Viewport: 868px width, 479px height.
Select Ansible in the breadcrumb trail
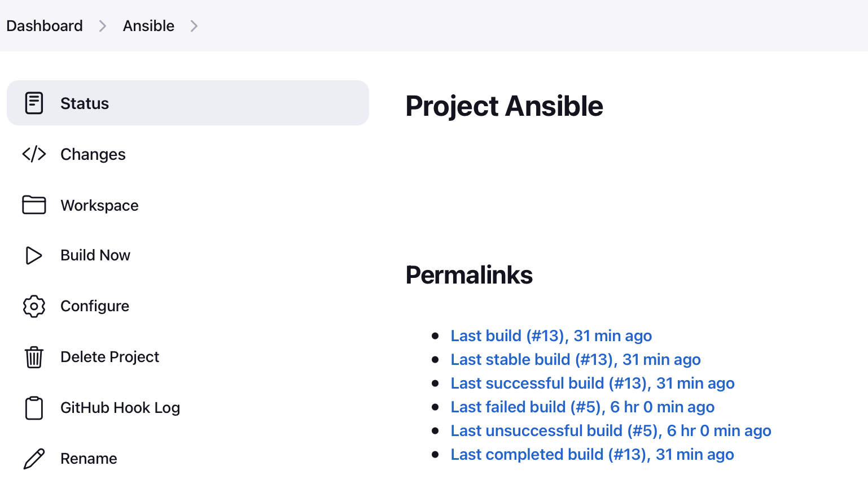(148, 25)
